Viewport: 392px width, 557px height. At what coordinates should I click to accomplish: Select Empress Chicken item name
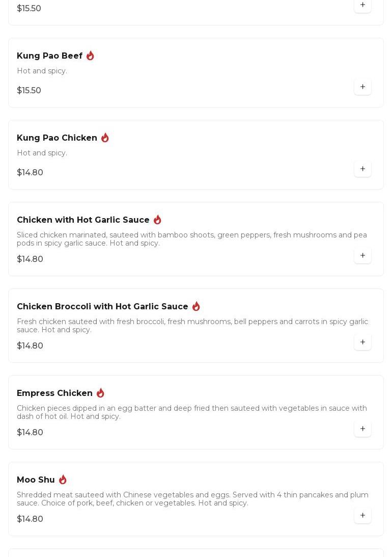54,393
